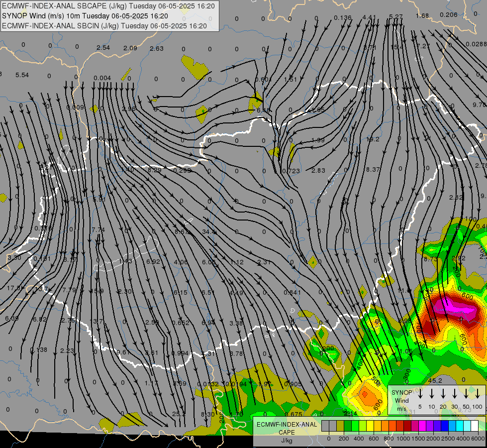487x448 pixels.
Task: Select the SBCIN title line
Action: (x=104, y=26)
